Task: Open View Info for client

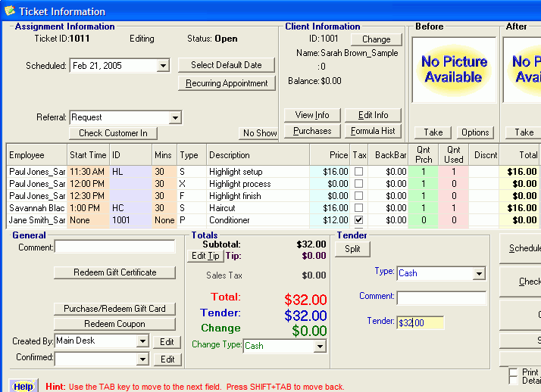Action: pyautogui.click(x=312, y=115)
